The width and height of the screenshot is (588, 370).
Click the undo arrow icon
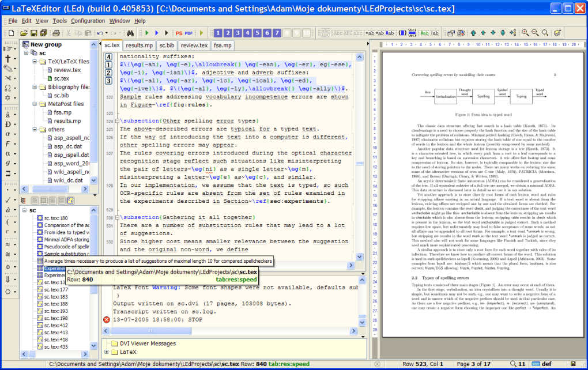pos(100,33)
